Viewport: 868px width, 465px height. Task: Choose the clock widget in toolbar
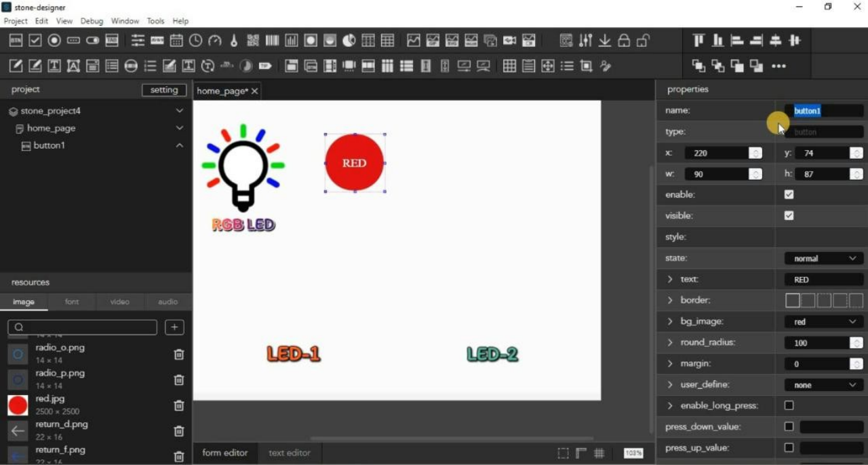pos(195,41)
